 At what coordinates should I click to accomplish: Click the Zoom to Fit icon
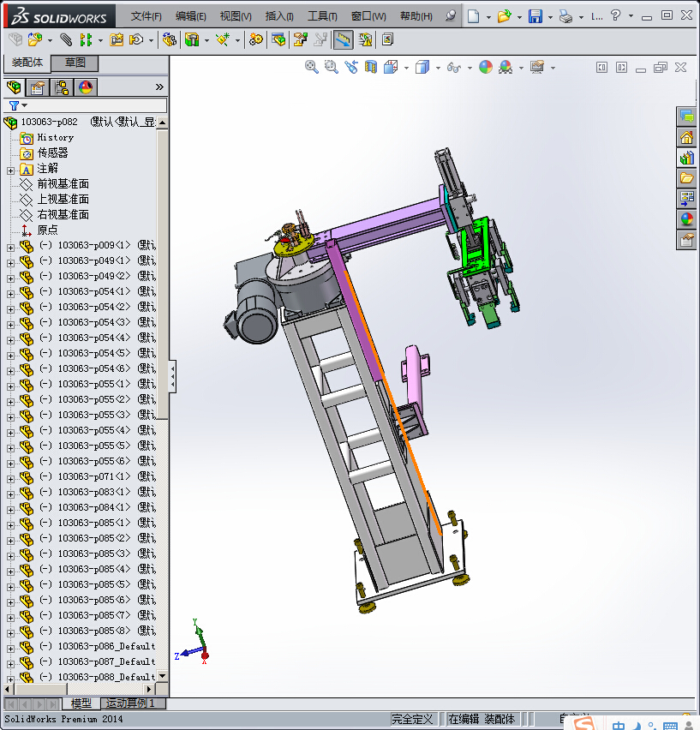click(311, 67)
